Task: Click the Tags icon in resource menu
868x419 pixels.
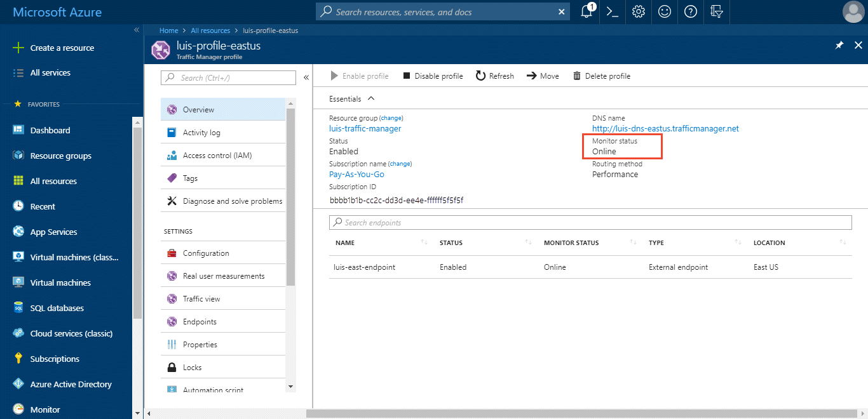Action: tap(172, 178)
